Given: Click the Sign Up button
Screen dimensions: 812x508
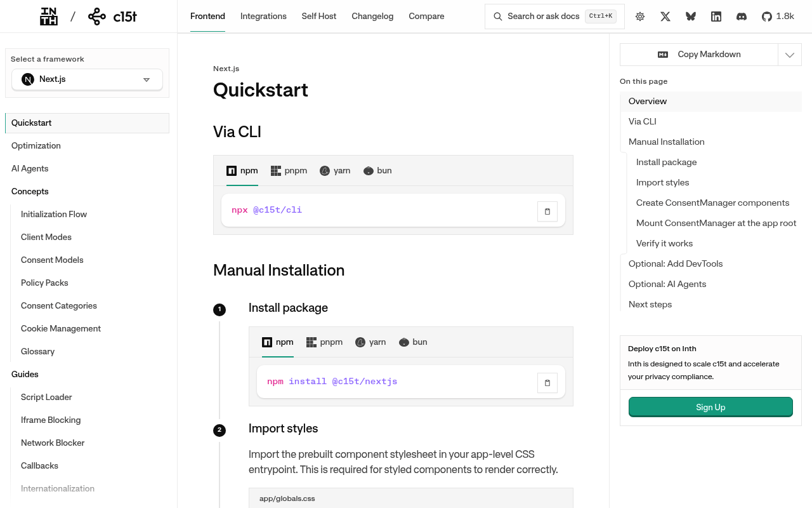Looking at the screenshot, I should pos(710,407).
